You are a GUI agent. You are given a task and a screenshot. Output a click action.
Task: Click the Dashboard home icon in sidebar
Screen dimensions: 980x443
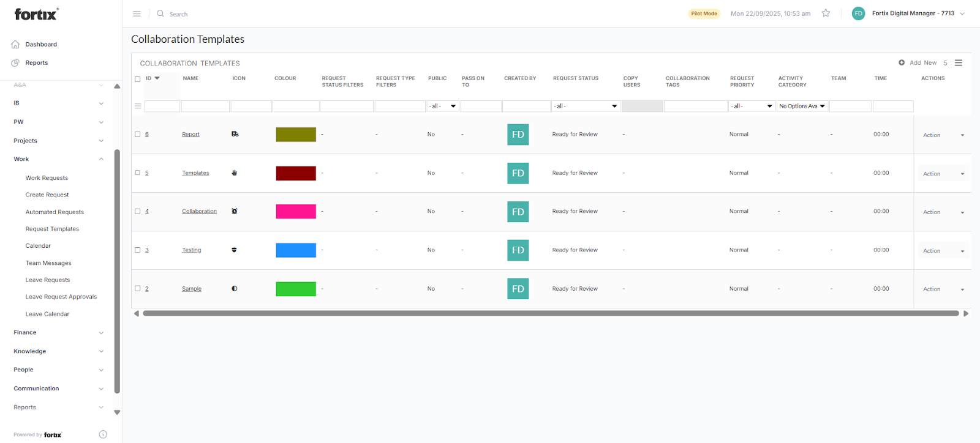(x=15, y=45)
